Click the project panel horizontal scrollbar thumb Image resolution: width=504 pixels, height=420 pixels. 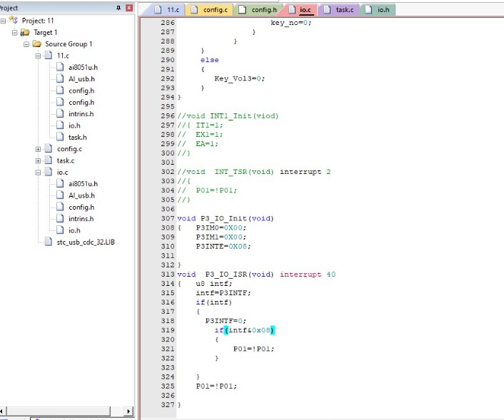tap(59, 411)
